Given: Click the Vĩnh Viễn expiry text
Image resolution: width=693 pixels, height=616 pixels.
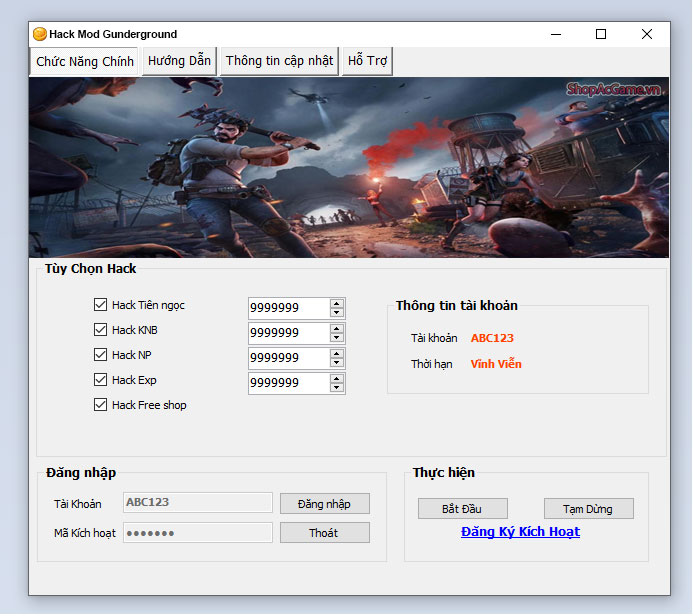Looking at the screenshot, I should 496,364.
